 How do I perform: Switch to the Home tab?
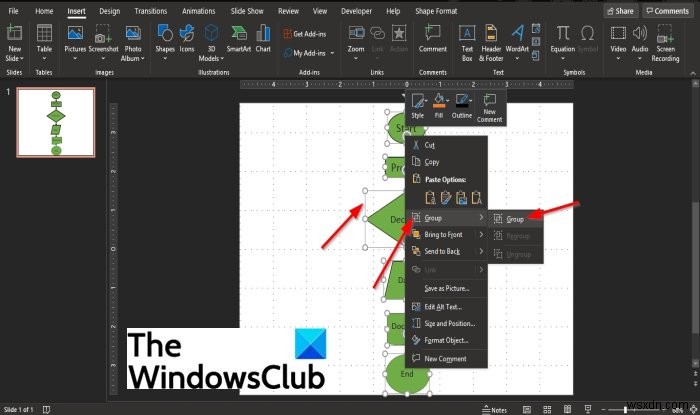tap(44, 11)
